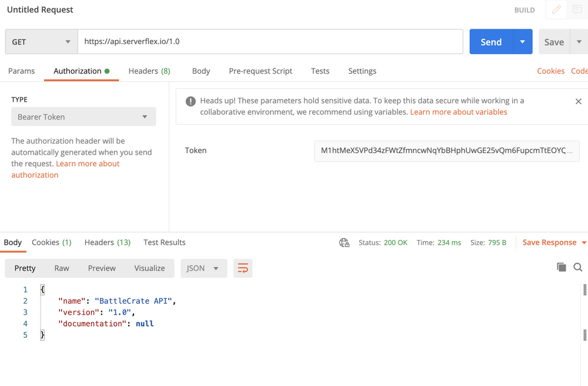Open Learn more about authorization link
588x386 pixels.
[x=65, y=169]
